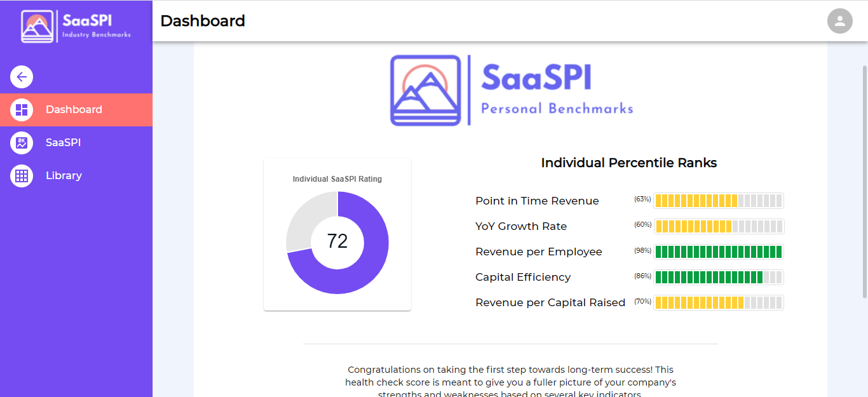Viewport: 868px width, 397px height.
Task: Open the Dashboard menu item
Action: click(x=76, y=110)
